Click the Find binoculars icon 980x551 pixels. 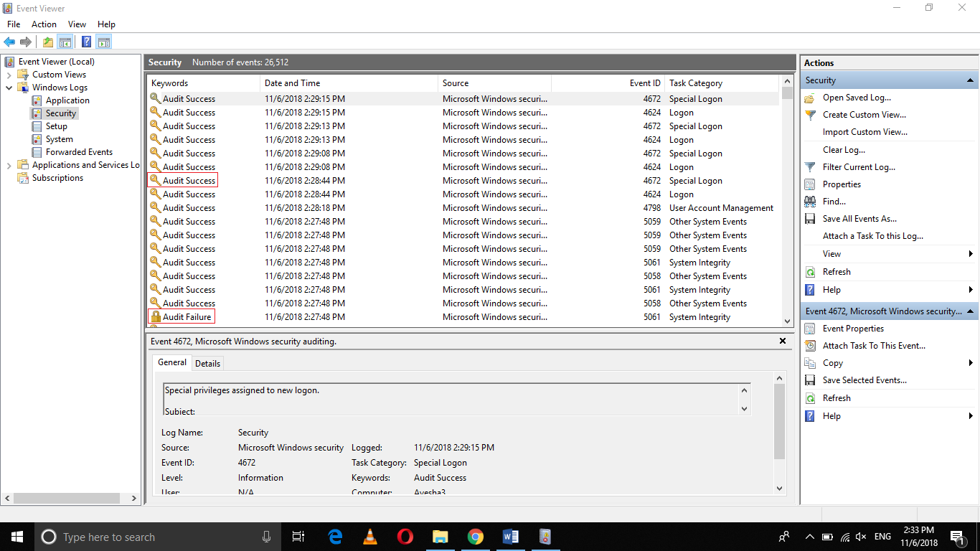[810, 202]
